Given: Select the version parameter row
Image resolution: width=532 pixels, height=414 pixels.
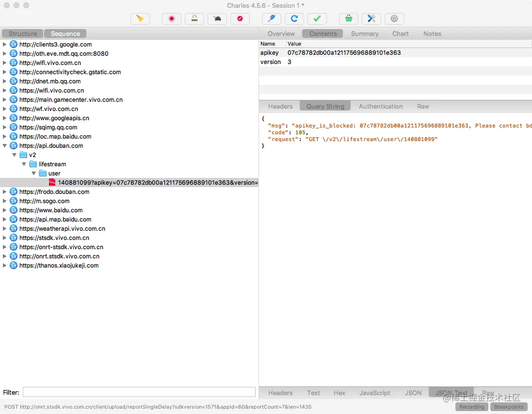Looking at the screenshot, I should [395, 62].
